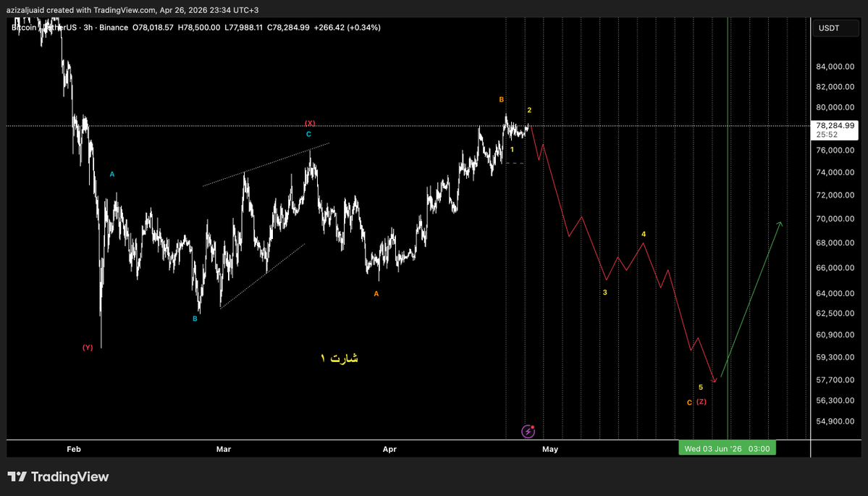The width and height of the screenshot is (868, 496).
Task: Click the 70,000.00 price axis label
Action: pos(835,219)
